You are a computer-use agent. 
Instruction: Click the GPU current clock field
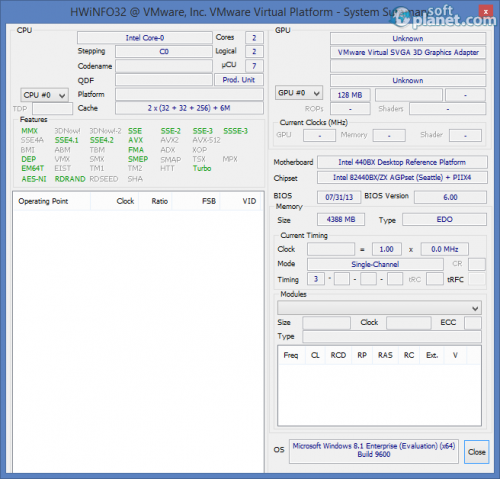pos(319,135)
